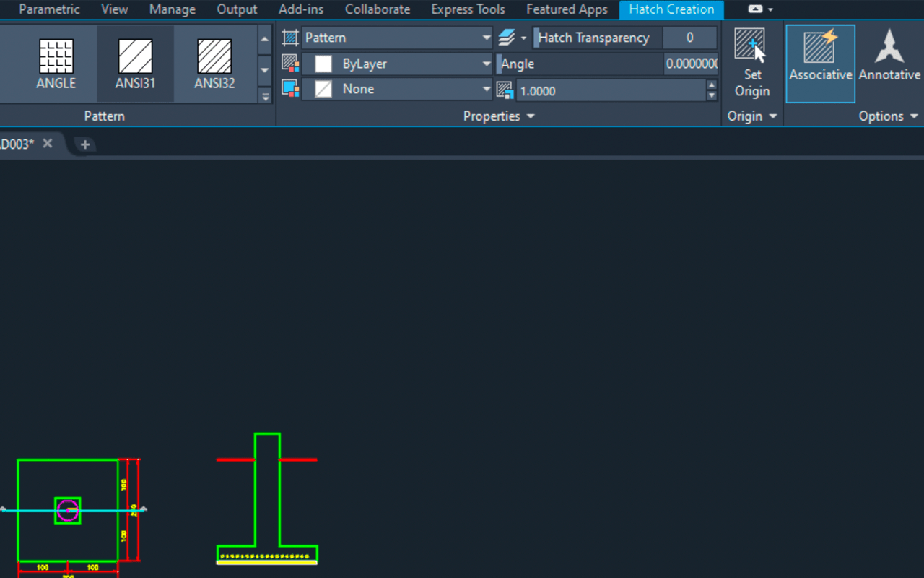Open the Manage ribbon tab
Screen dimensions: 924x578
click(x=173, y=9)
